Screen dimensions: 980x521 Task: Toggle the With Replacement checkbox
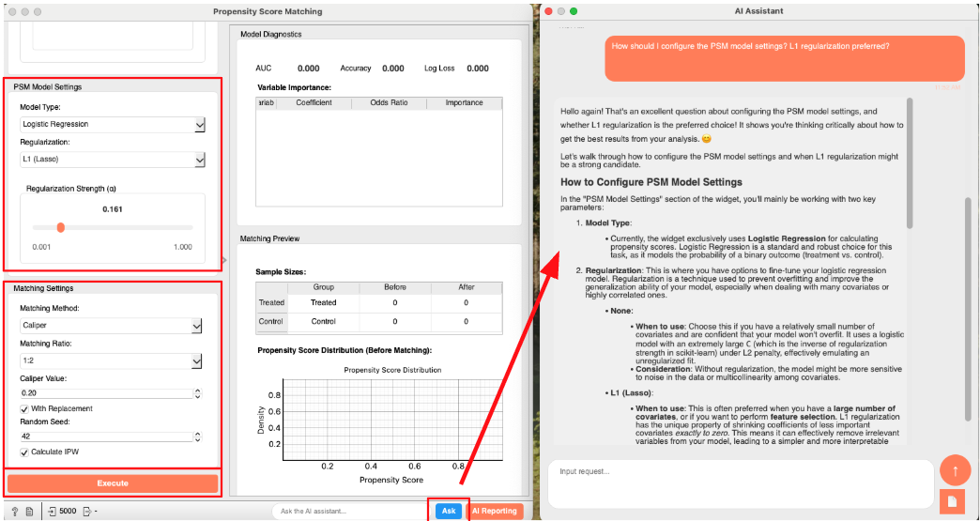(x=24, y=408)
